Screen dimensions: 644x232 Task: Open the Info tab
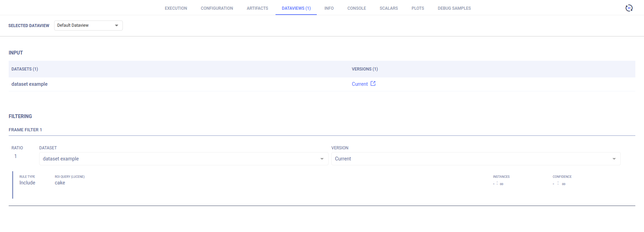click(329, 8)
